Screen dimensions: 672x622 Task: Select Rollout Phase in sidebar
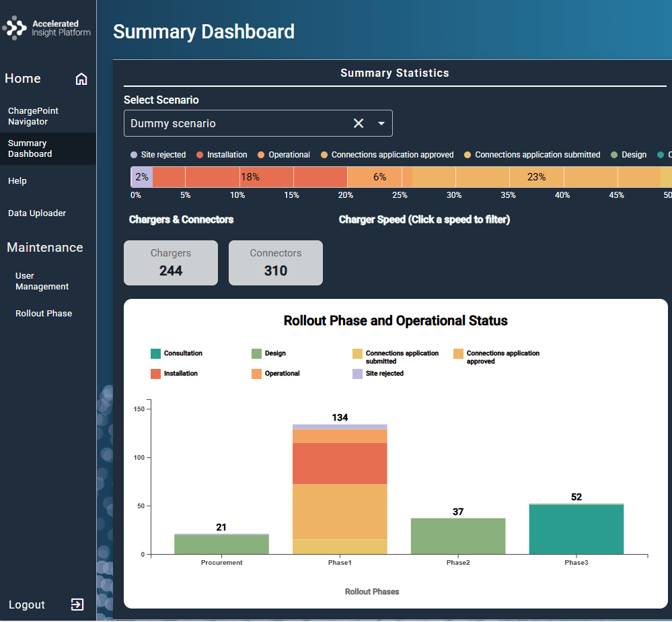44,314
